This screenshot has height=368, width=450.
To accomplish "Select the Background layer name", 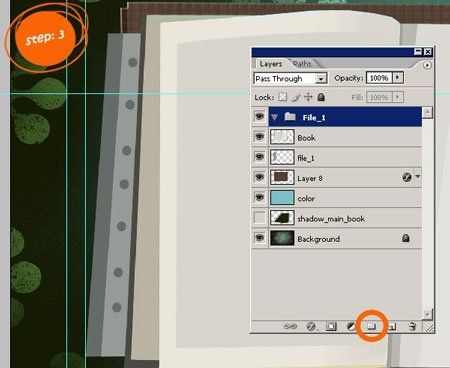I will click(x=318, y=239).
